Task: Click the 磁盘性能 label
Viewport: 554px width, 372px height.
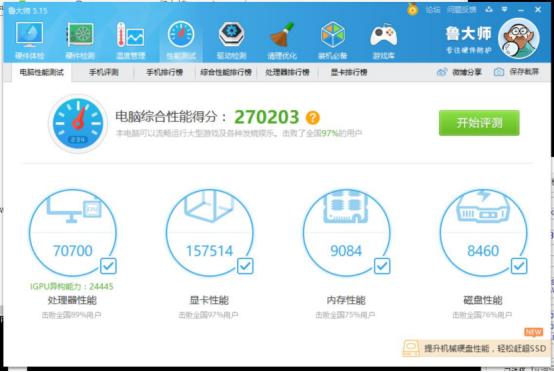Action: click(x=483, y=300)
